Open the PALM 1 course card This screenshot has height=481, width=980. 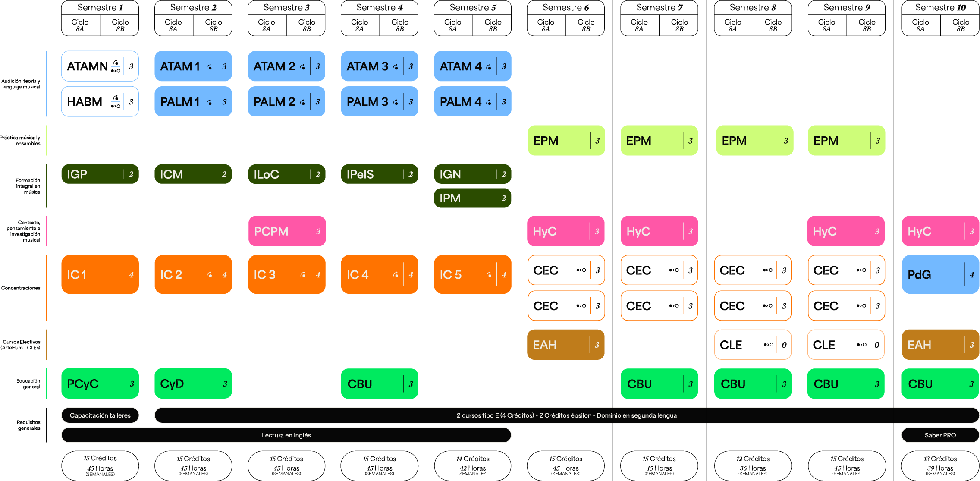193,102
